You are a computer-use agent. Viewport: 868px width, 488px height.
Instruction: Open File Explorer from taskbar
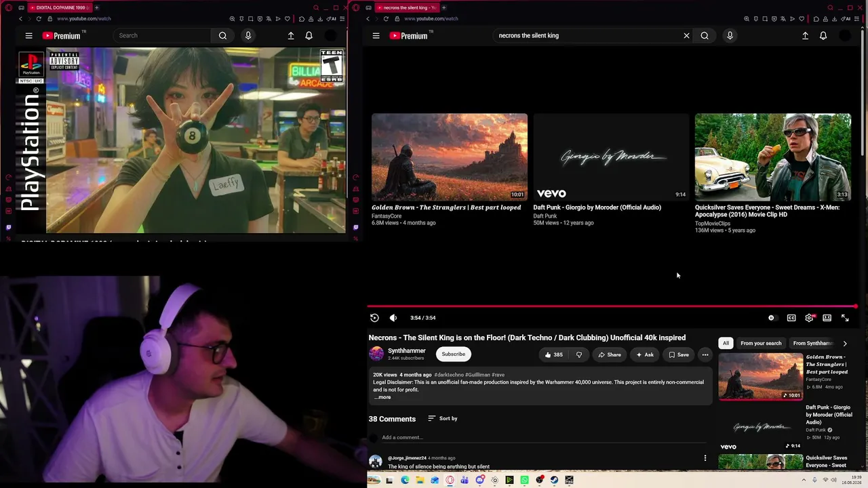pyautogui.click(x=420, y=481)
